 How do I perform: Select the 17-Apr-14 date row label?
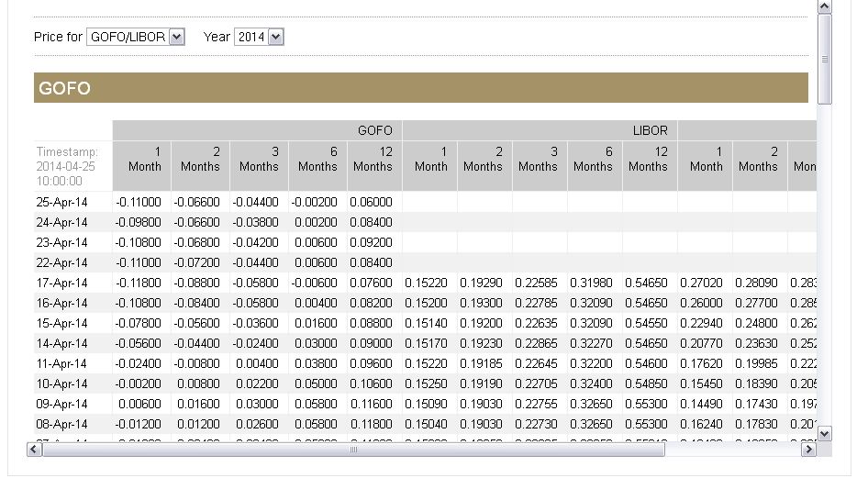click(61, 283)
